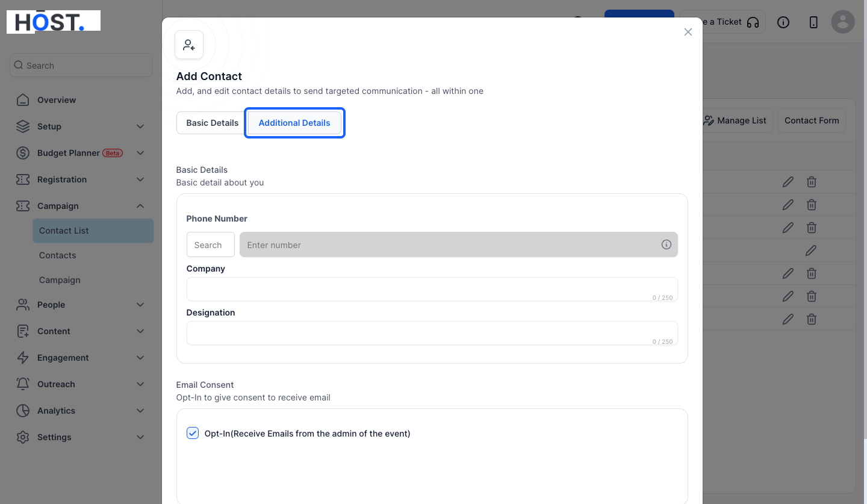Click the Outreach bell icon
867x504 pixels.
pyautogui.click(x=23, y=384)
